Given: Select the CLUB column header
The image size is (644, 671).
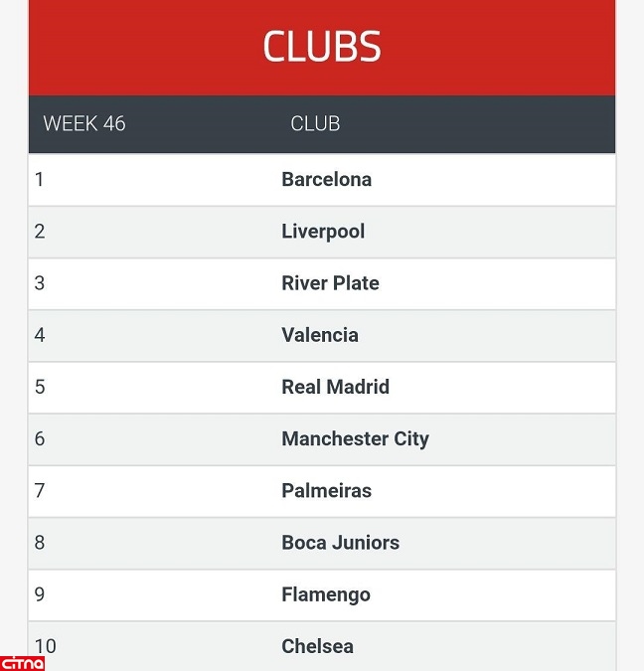Looking at the screenshot, I should 315,124.
